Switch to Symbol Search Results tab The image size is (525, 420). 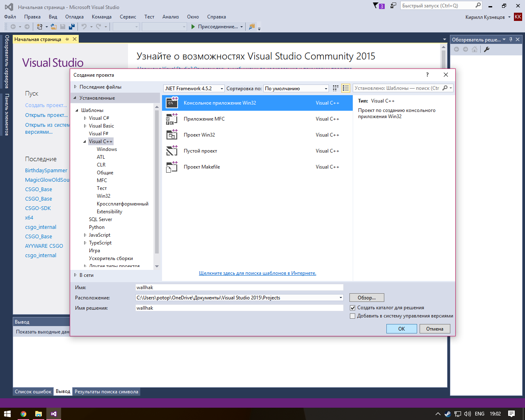[x=106, y=392]
